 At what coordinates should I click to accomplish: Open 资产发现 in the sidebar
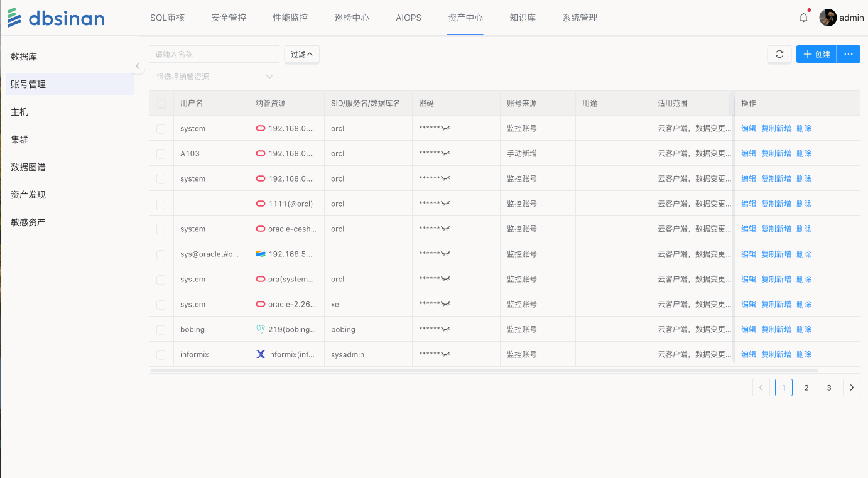point(28,195)
